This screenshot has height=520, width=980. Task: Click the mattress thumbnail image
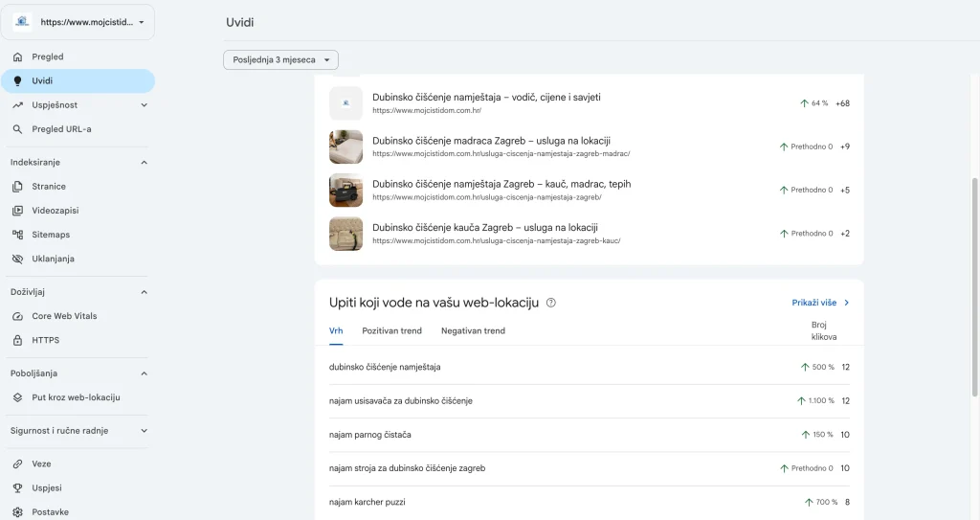pyautogui.click(x=345, y=147)
